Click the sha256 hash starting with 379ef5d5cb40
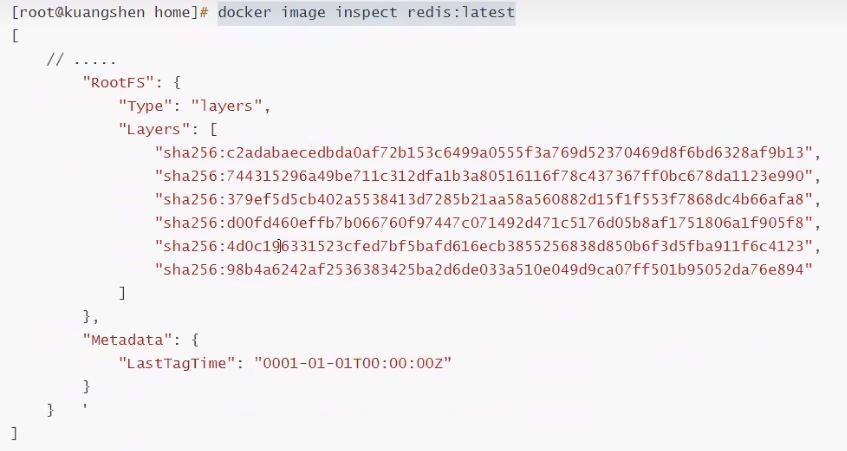Screen dimensions: 847x451 click(x=486, y=198)
